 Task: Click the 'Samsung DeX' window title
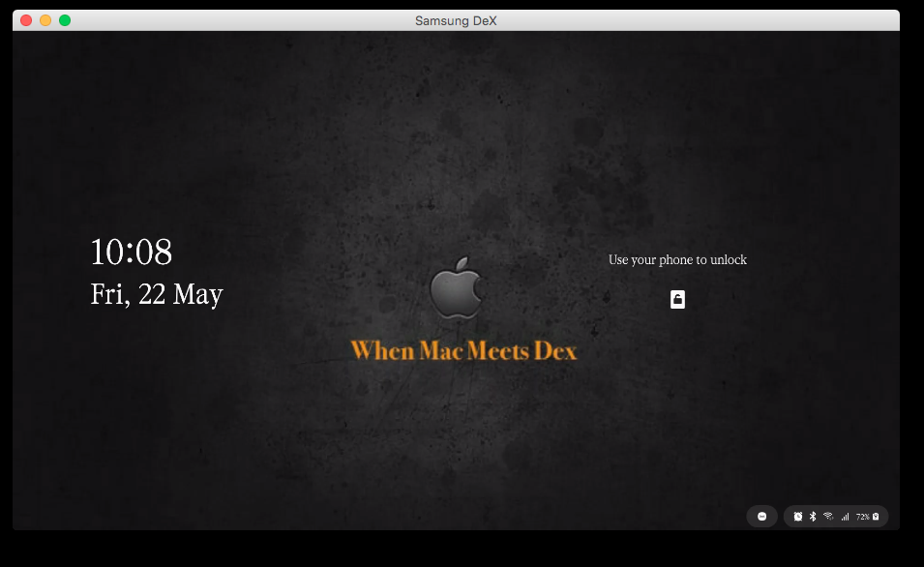click(x=456, y=20)
